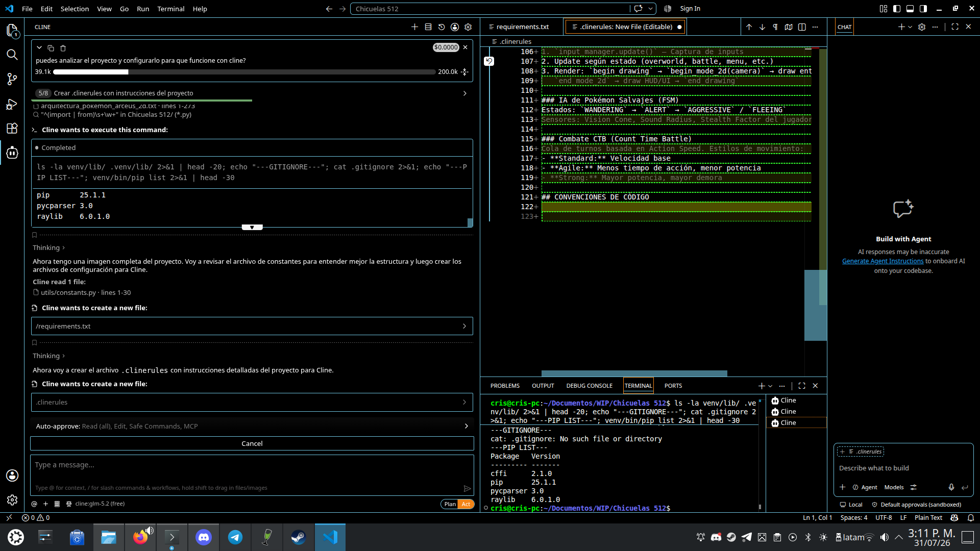Close the current Cline task header
Screen dimensions: 980x551
tap(465, 47)
